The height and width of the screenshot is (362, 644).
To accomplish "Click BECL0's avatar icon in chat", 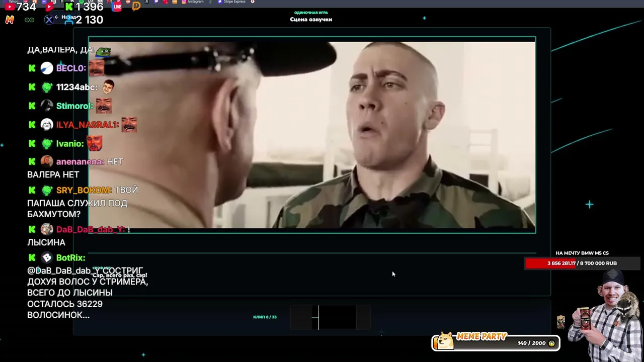I will tap(47, 68).
